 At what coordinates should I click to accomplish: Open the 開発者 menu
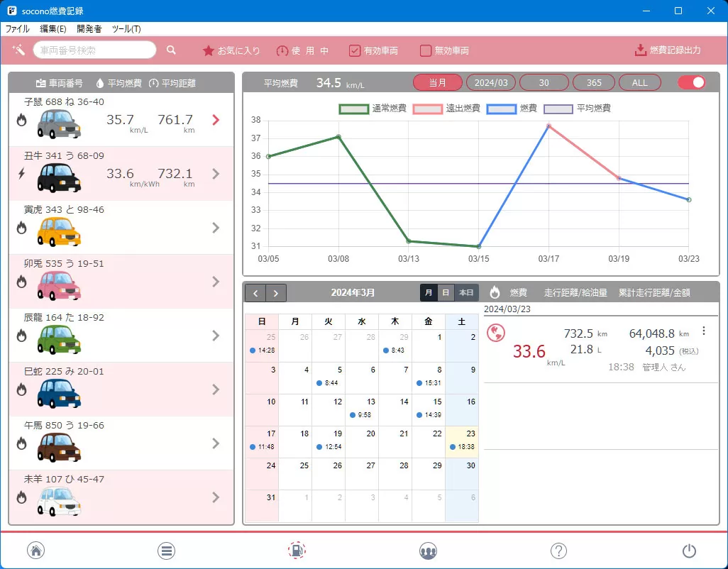point(89,29)
